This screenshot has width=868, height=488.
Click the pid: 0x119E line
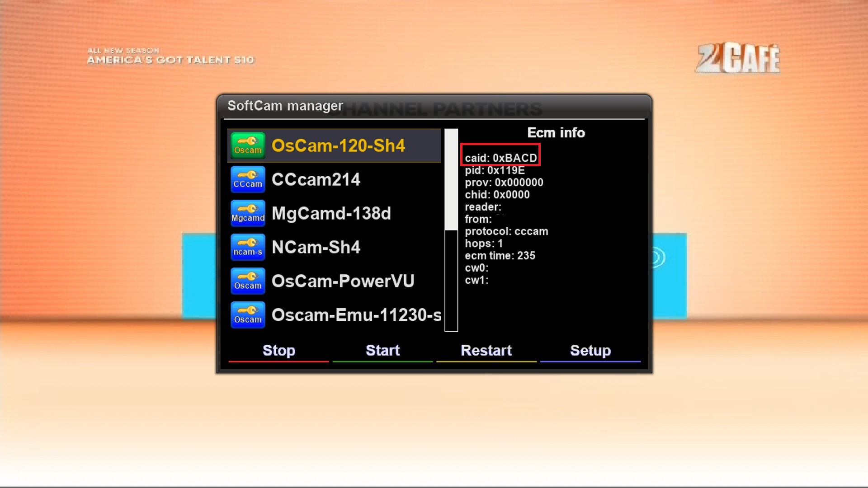pos(495,170)
